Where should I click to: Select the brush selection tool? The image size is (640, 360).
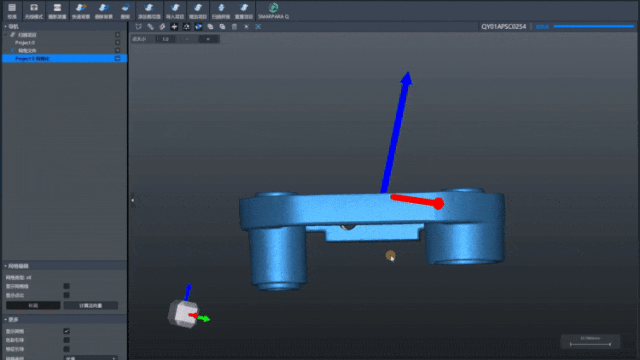pos(150,27)
